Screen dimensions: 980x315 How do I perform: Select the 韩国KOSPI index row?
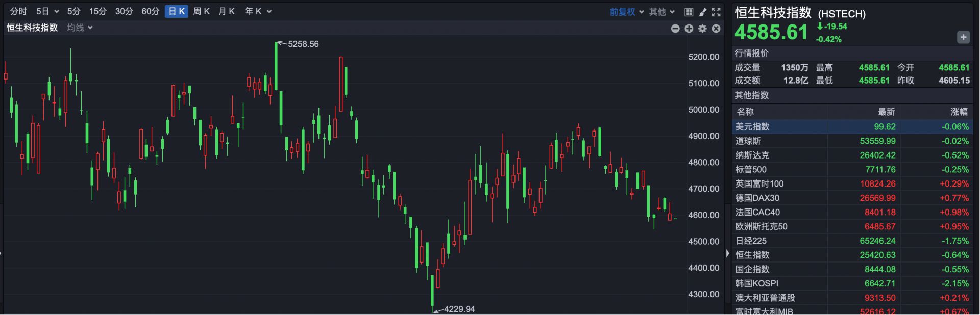click(x=852, y=283)
